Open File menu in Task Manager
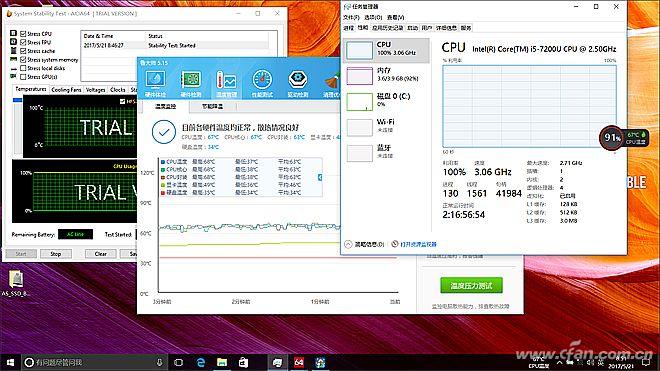The width and height of the screenshot is (660, 371). (x=351, y=17)
